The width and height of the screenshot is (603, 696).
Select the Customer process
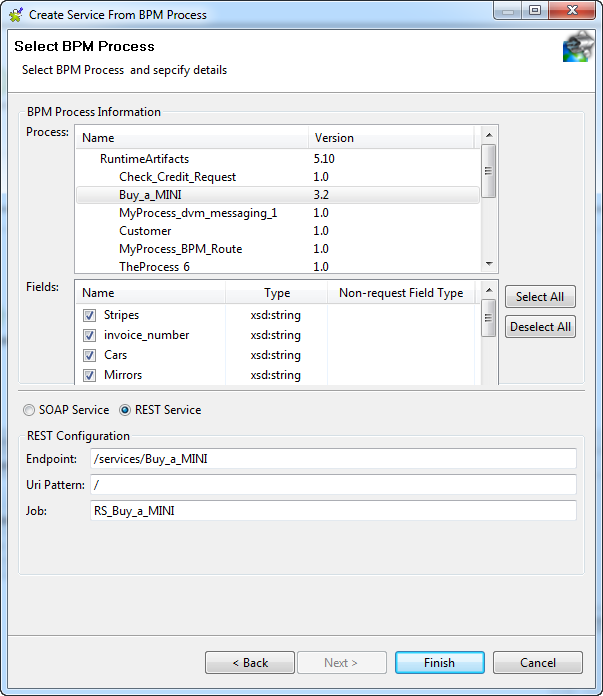[x=145, y=231]
